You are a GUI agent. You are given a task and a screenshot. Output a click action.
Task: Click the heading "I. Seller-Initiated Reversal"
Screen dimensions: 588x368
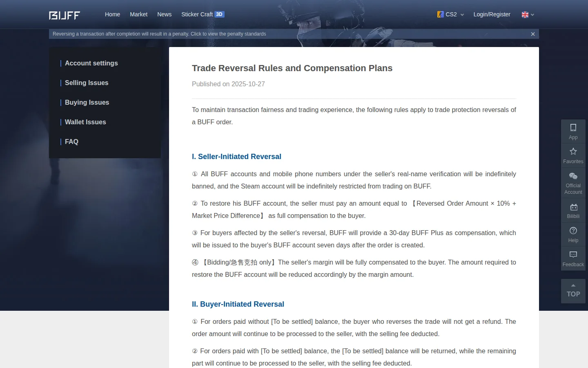point(236,157)
